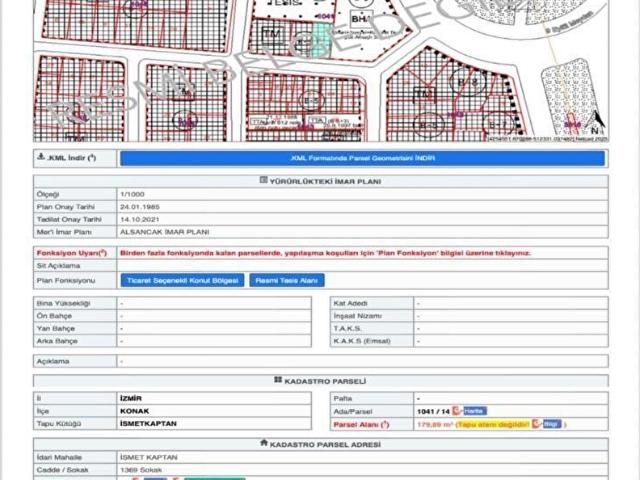This screenshot has height=480, width=640.
Task: Click the Kadastro Parseli grid icon
Action: 278,380
